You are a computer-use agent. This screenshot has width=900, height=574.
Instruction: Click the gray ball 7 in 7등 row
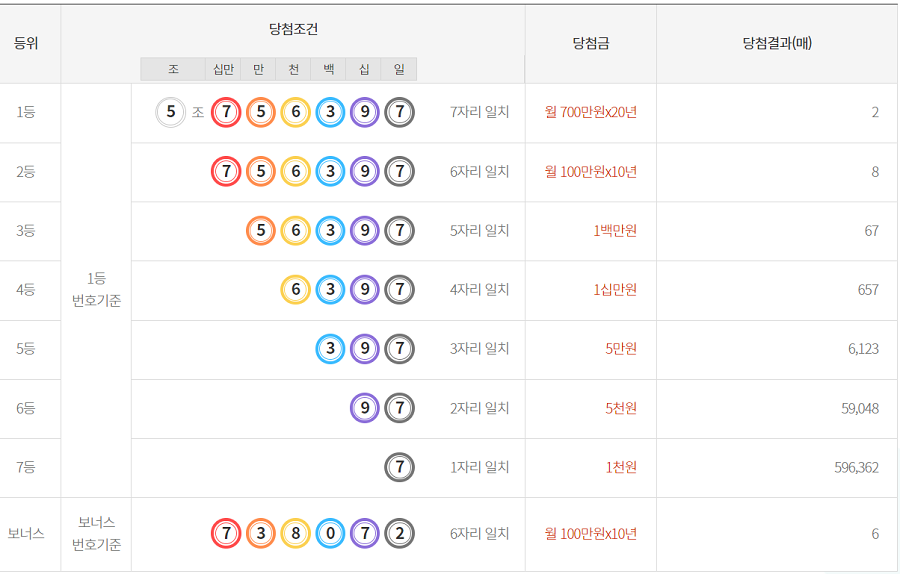[x=399, y=467]
